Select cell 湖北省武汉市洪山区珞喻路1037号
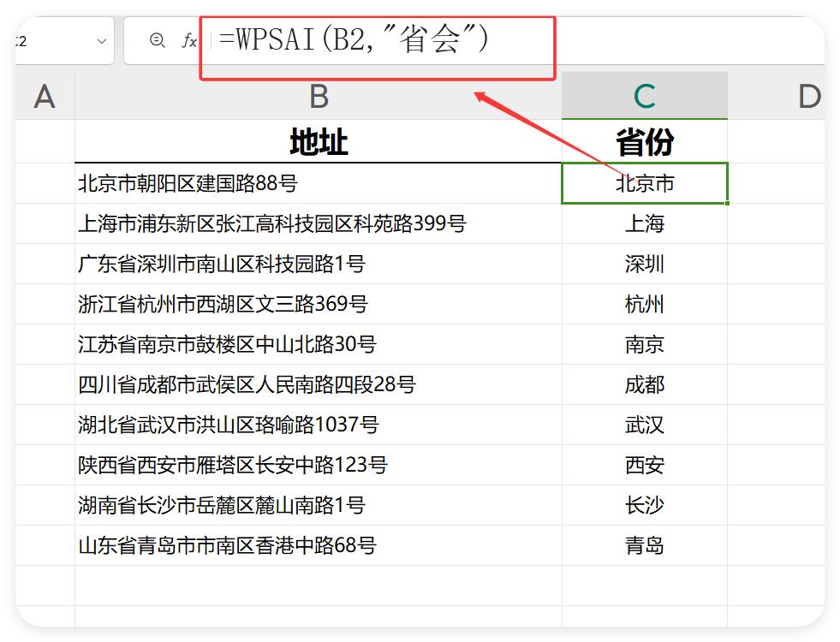Screen dimensions: 840x642 [319, 425]
